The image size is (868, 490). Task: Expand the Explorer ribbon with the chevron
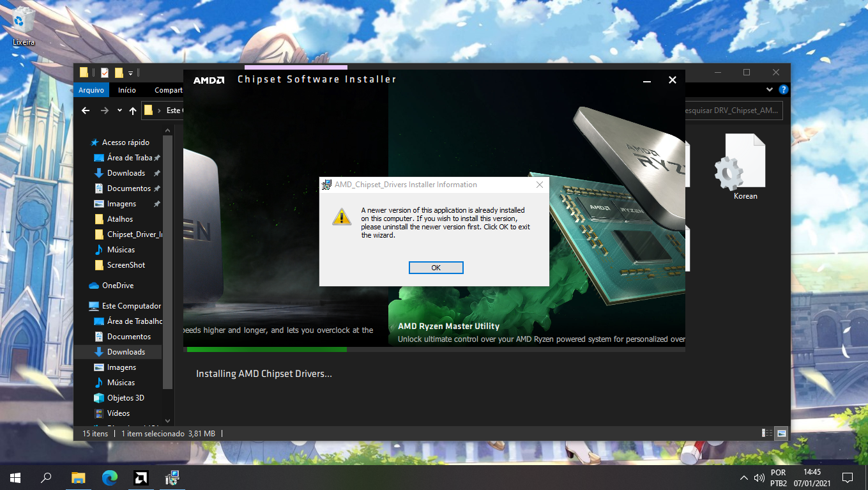[x=769, y=90]
